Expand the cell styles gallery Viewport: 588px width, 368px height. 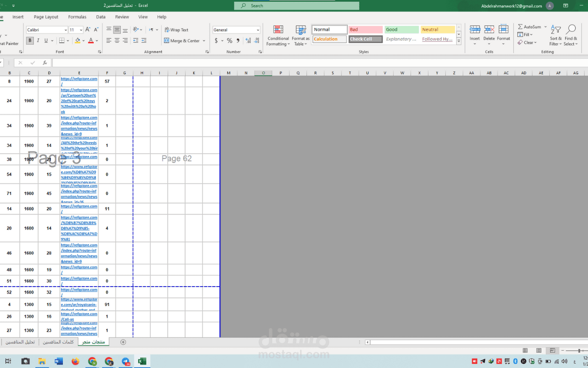(x=458, y=41)
